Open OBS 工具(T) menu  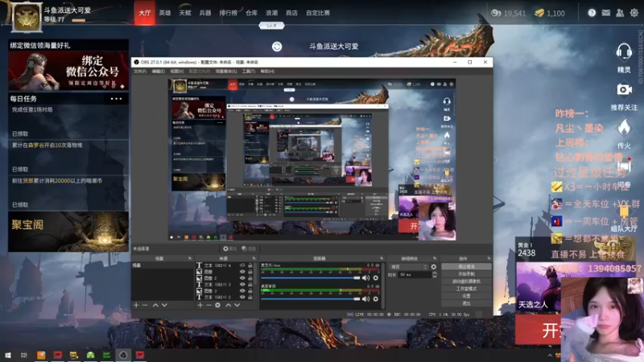pos(249,72)
